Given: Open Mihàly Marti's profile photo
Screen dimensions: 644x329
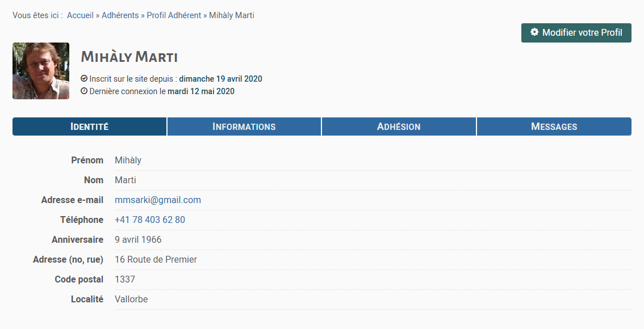Looking at the screenshot, I should pyautogui.click(x=41, y=71).
